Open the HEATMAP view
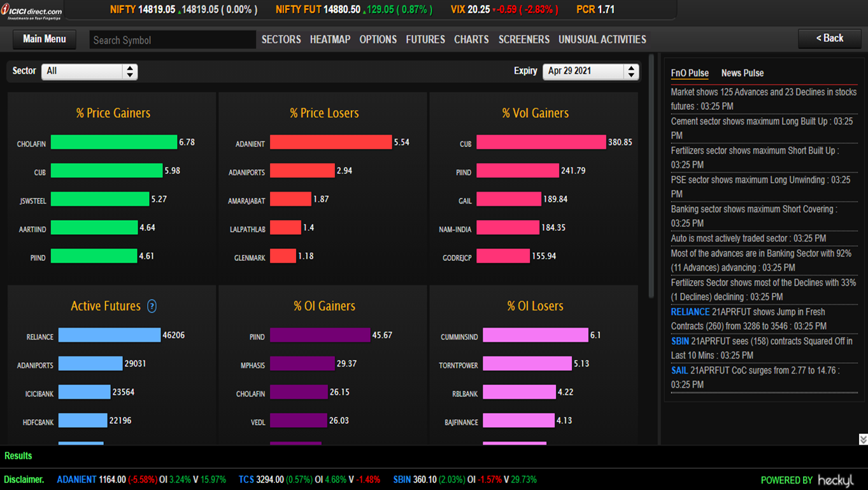Screen dimensions: 868x490 pos(330,39)
